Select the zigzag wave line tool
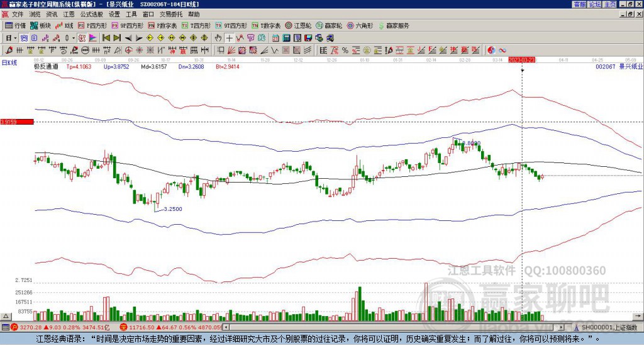 [x=275, y=50]
